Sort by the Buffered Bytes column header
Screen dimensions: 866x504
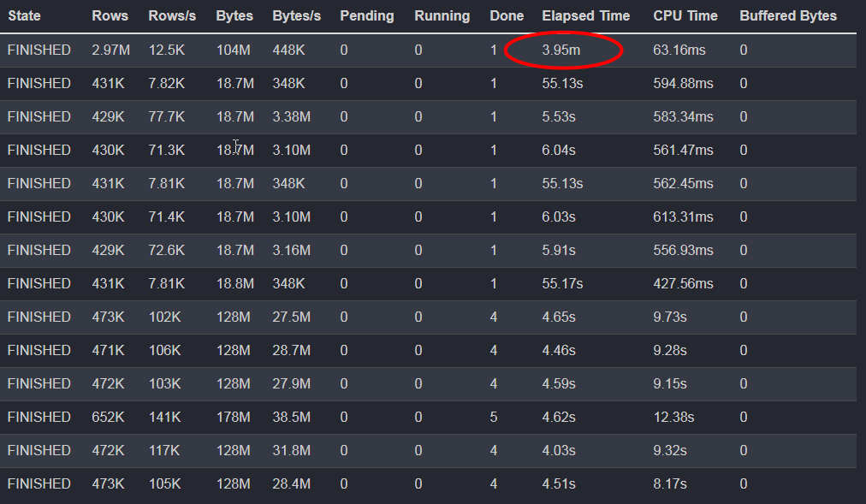[787, 15]
